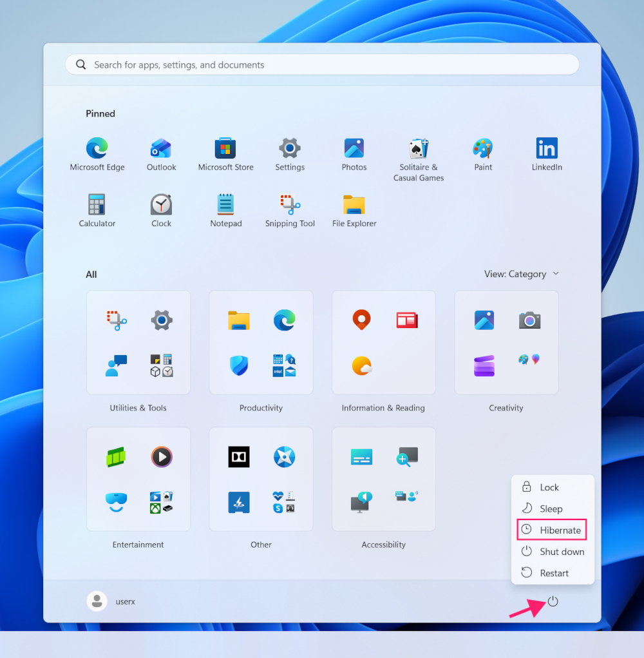
Task: Expand the Creativity folder's grouped apps
Action: tap(529, 360)
